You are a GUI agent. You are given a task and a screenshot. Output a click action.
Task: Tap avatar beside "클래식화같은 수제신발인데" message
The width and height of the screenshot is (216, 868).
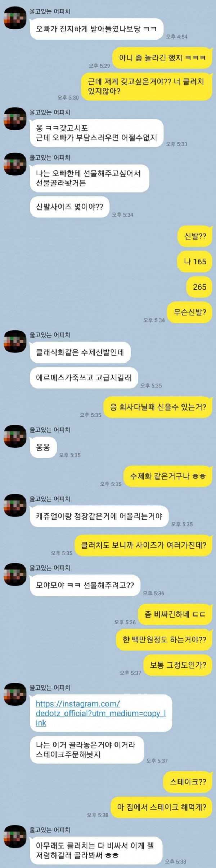pyautogui.click(x=15, y=342)
